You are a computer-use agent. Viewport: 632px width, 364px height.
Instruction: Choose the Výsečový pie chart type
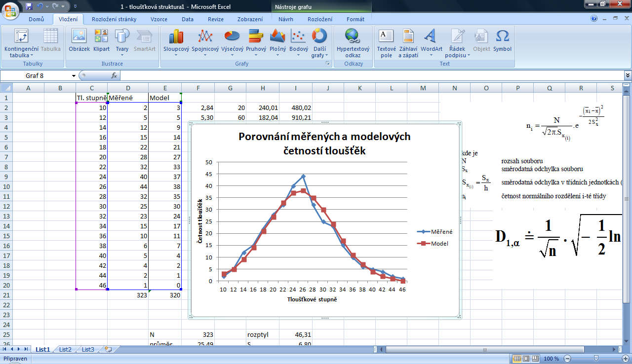click(232, 43)
